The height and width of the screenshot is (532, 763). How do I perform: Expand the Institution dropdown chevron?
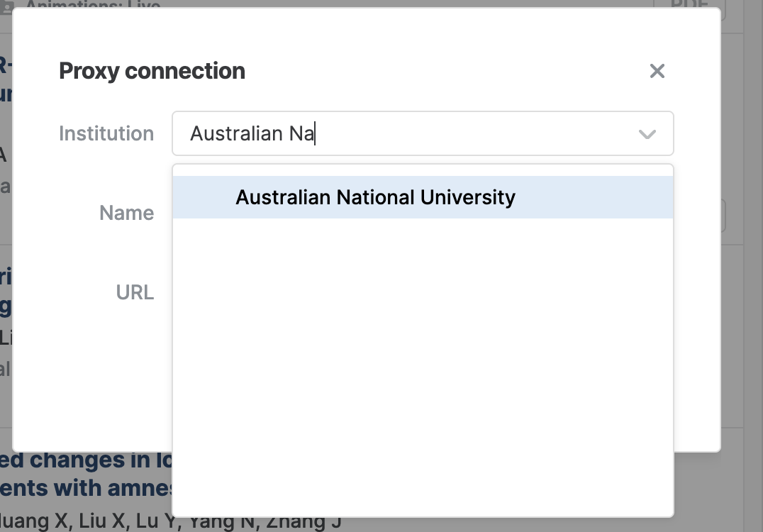647,134
